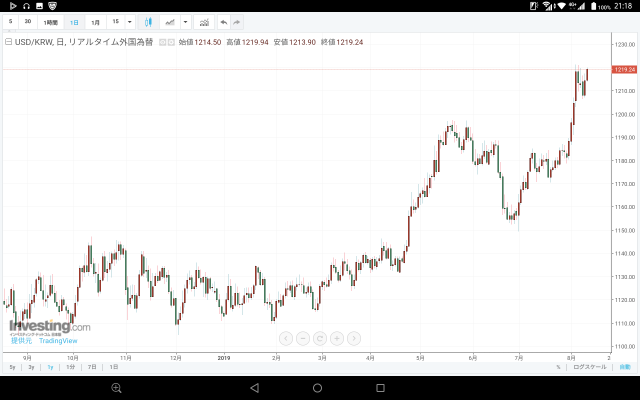This screenshot has height=400, width=640.
Task: Select the 1時間 interval tab
Action: 50,21
